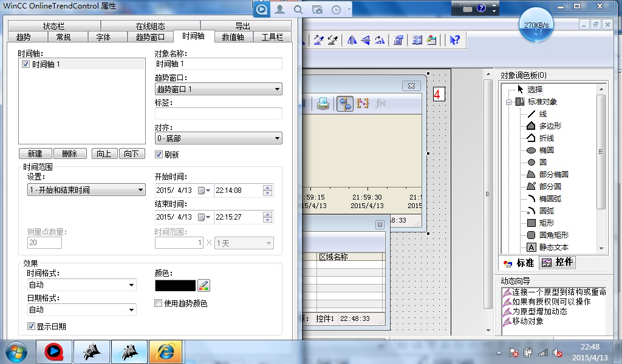Select the assign properties eyedropper tool
The width and height of the screenshot is (622, 364).
tap(332, 39)
